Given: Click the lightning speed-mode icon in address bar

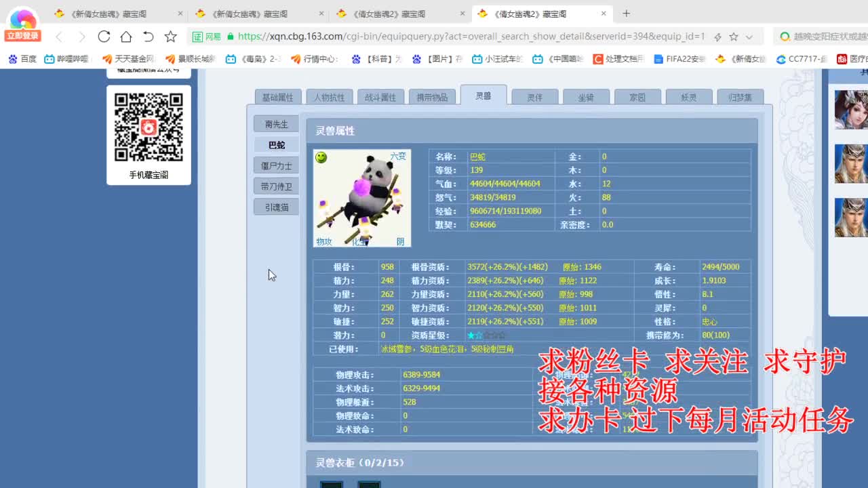Looking at the screenshot, I should tap(718, 37).
